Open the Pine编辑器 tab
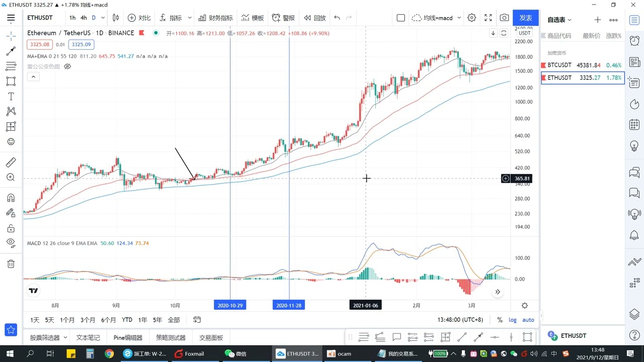 (x=128, y=338)
